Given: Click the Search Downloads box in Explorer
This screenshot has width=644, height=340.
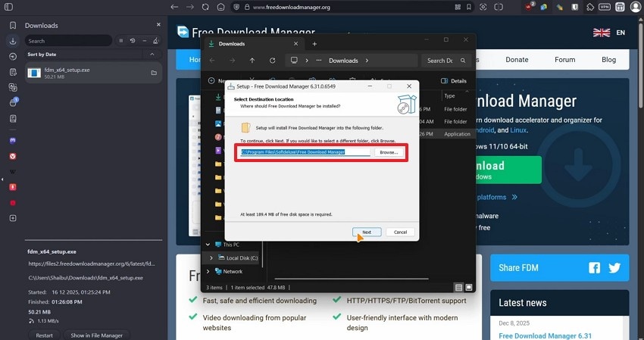Looking at the screenshot, I should pyautogui.click(x=445, y=61).
